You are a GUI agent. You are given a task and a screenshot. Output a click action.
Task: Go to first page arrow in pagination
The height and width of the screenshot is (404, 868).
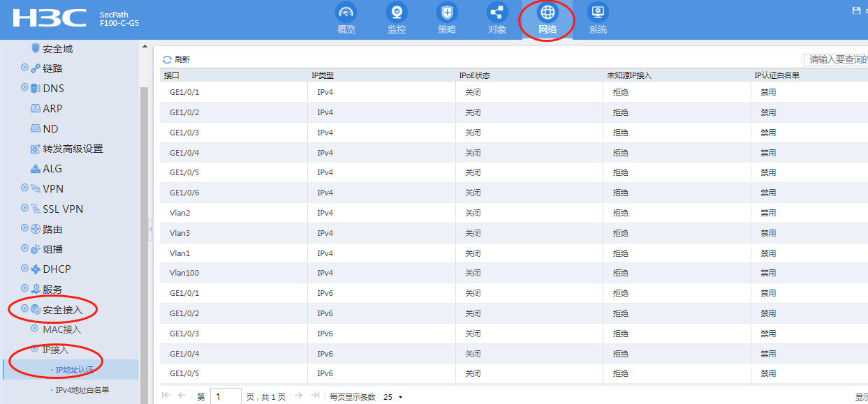click(x=166, y=396)
